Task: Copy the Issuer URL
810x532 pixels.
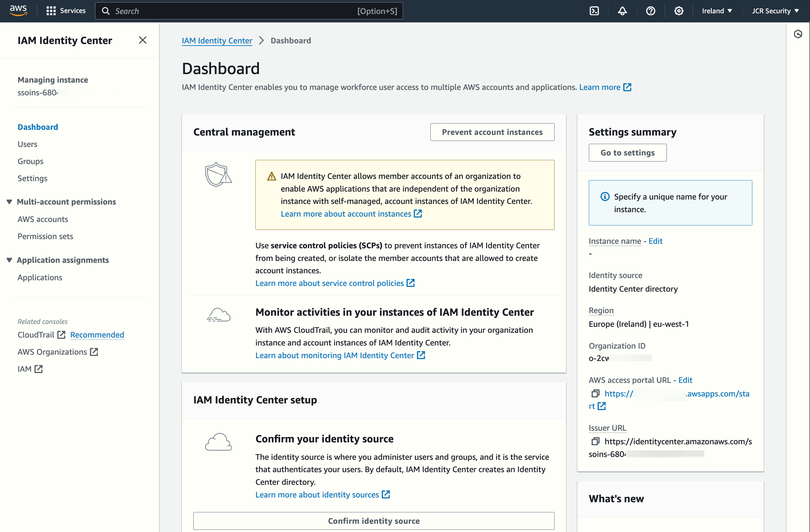Action: pyautogui.click(x=595, y=441)
